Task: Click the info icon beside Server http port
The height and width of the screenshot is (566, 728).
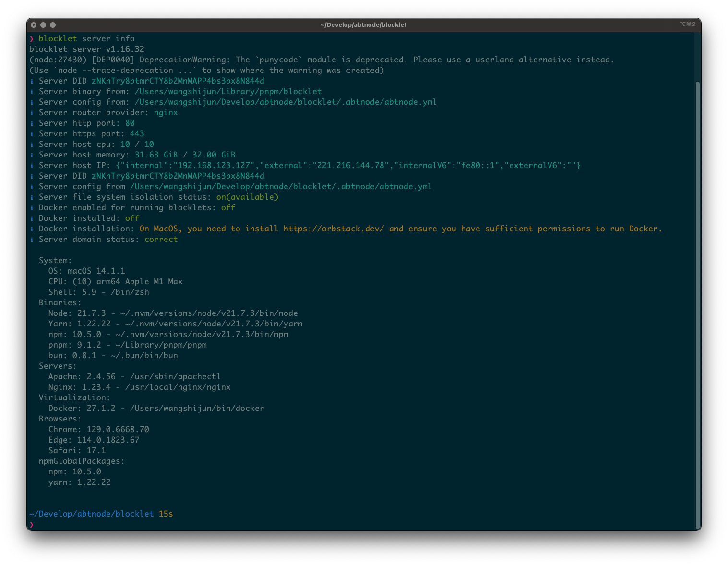Action: point(32,123)
